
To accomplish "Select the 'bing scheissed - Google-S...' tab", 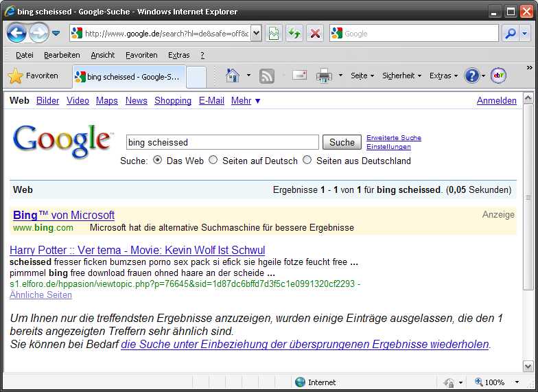I will coord(129,77).
